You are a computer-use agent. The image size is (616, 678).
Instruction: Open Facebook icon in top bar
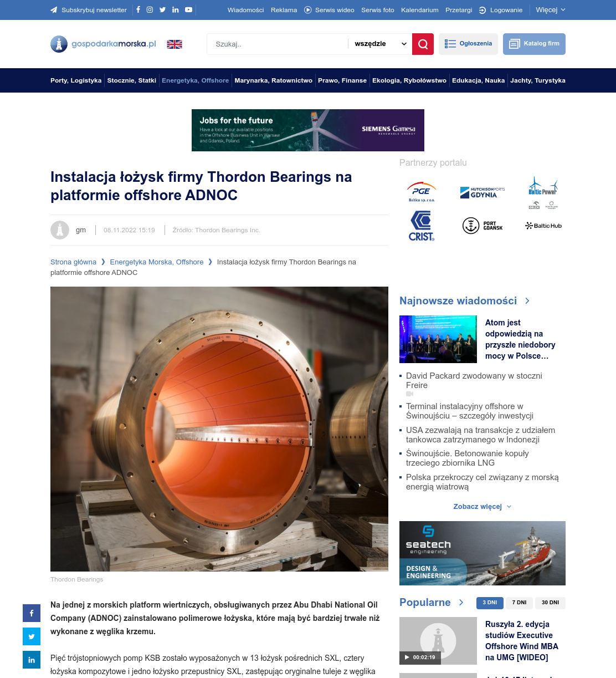[138, 9]
